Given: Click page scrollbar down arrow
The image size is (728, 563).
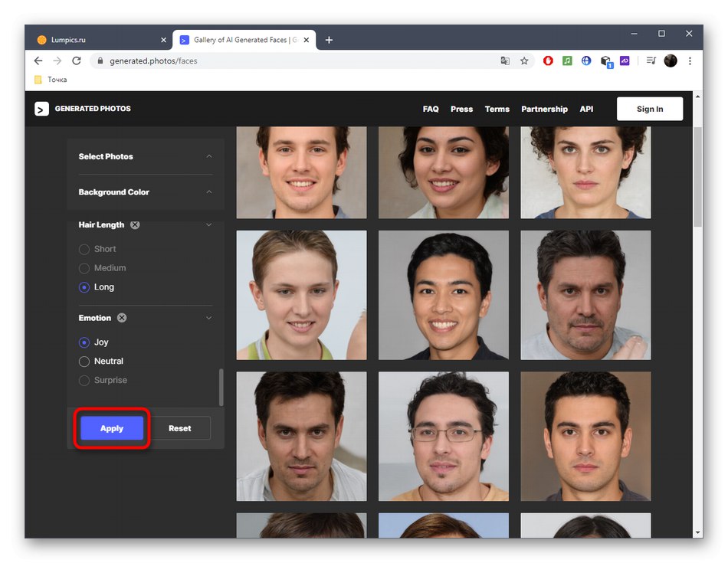Looking at the screenshot, I should [x=697, y=533].
